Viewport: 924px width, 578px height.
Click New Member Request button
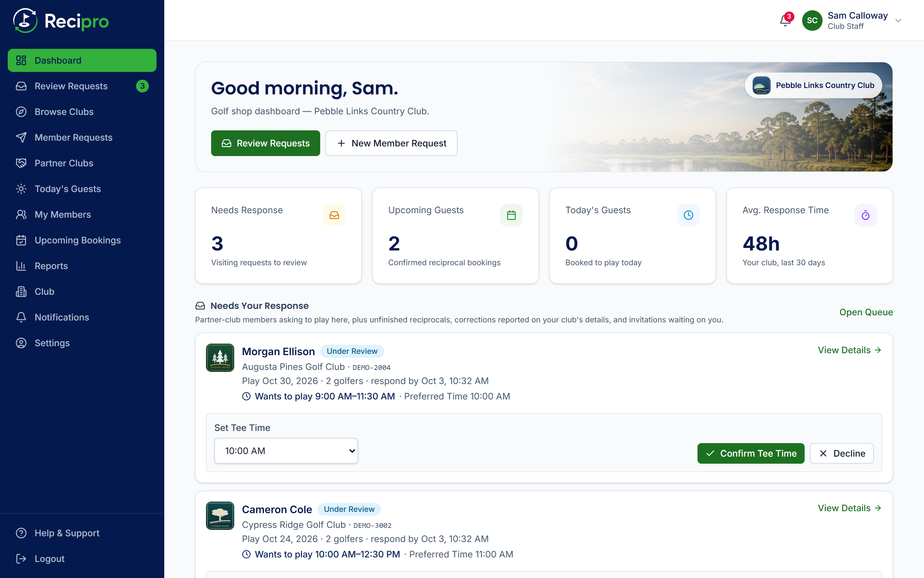pos(391,143)
